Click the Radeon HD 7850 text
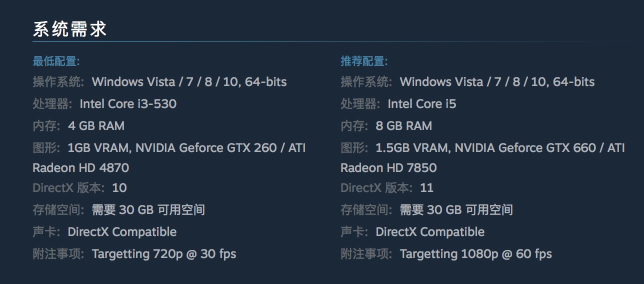The height and width of the screenshot is (284, 644). [x=388, y=168]
